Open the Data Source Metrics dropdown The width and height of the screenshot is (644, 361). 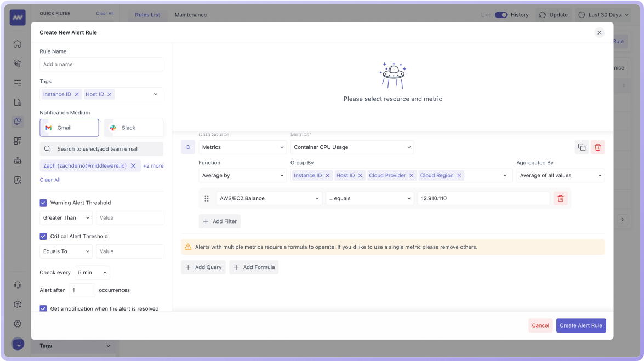(x=243, y=147)
